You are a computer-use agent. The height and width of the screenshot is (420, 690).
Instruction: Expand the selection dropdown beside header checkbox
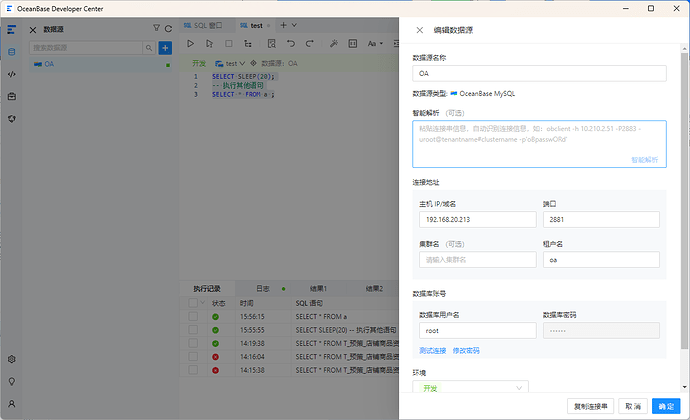[202, 302]
